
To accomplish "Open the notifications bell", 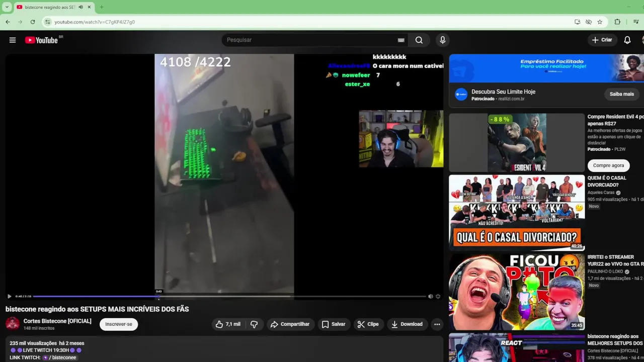I will [x=627, y=40].
